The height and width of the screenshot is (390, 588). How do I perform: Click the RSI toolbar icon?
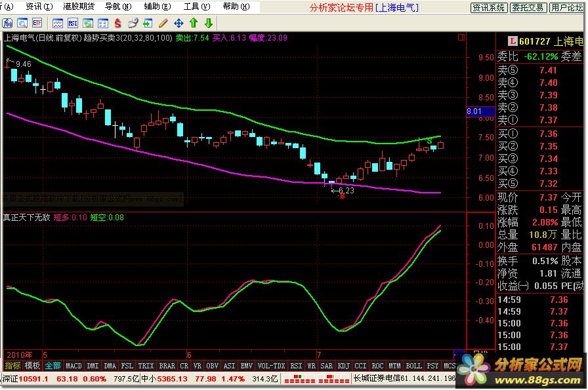coord(73,23)
